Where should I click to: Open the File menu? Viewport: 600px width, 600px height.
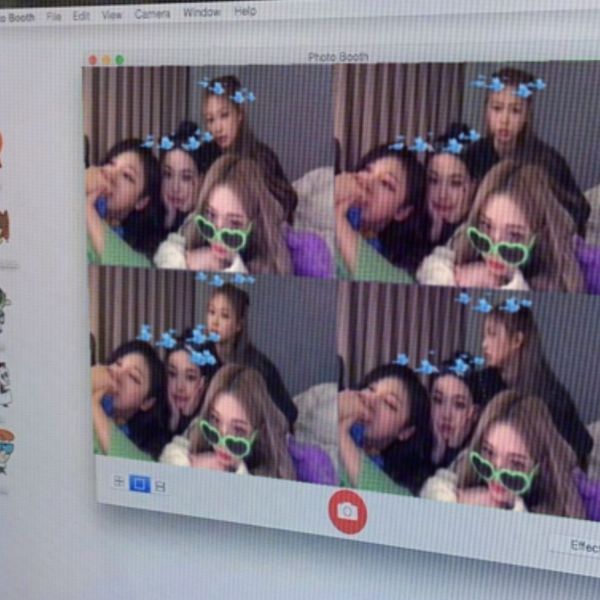pyautogui.click(x=53, y=16)
